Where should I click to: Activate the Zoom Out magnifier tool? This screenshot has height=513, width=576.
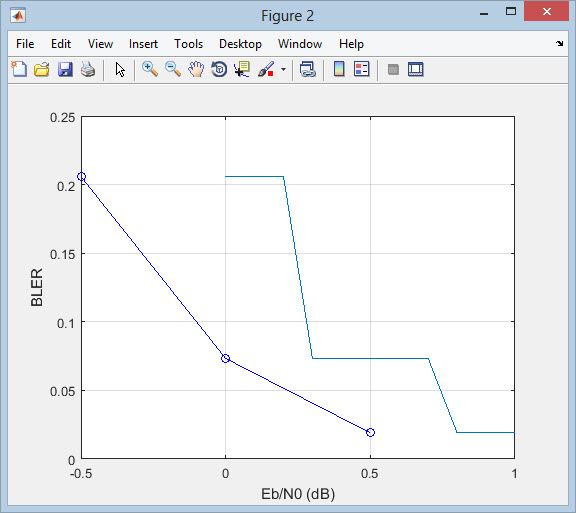tap(173, 69)
